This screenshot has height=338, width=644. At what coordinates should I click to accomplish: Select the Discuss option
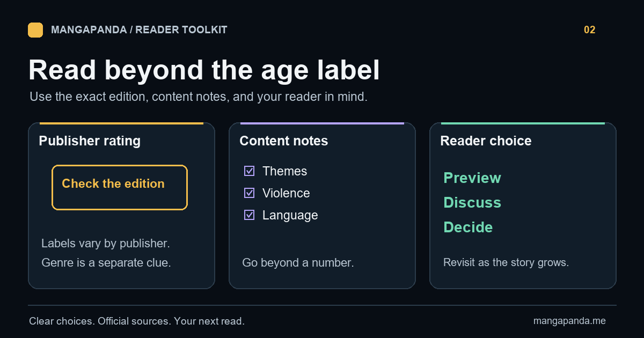pos(472,202)
